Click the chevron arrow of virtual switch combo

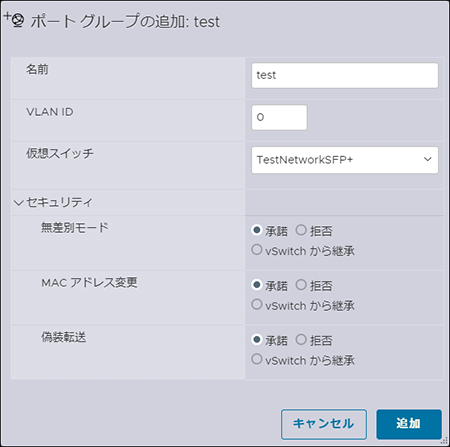coord(427,160)
